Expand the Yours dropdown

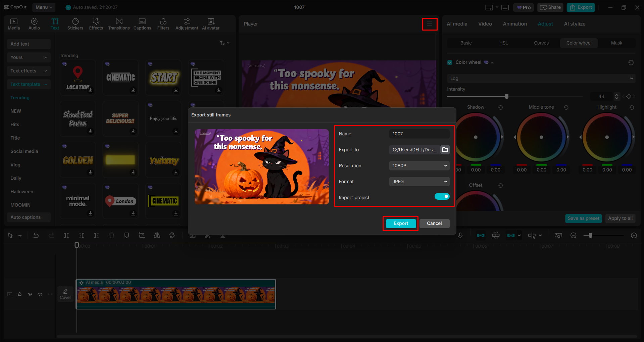29,57
